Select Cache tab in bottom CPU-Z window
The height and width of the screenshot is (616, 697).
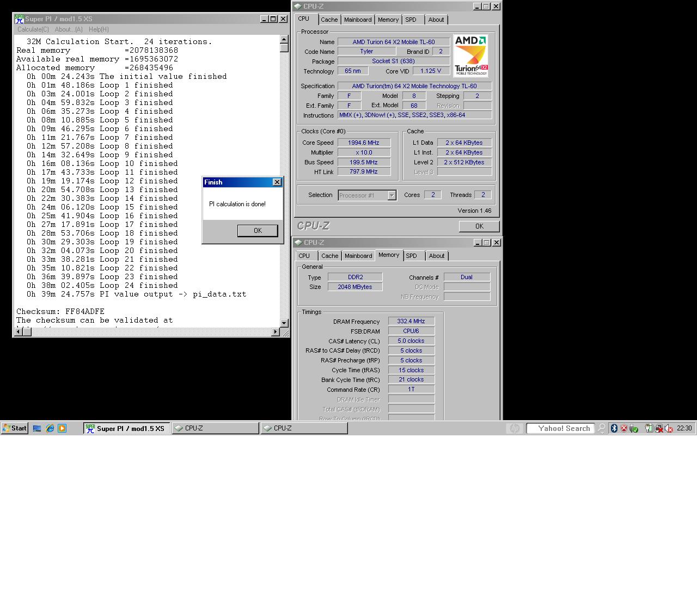tap(329, 256)
